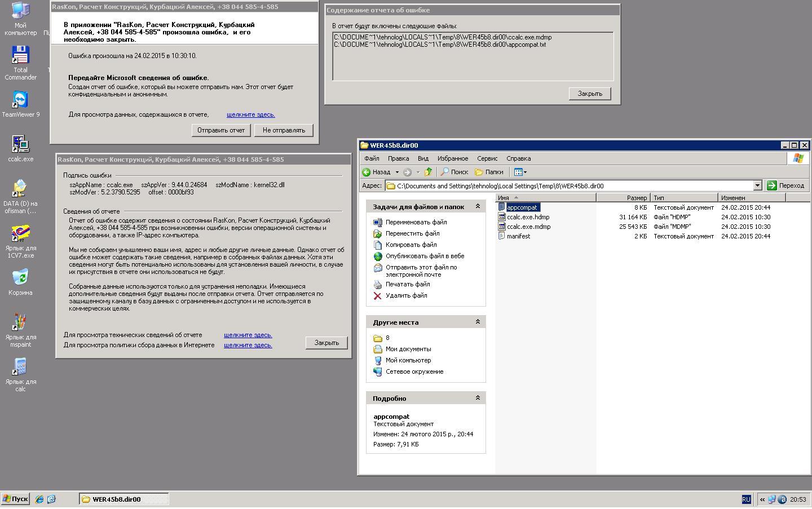Viewport: 812px width, 509px height.
Task: Open the Сервис menu
Action: tap(487, 158)
